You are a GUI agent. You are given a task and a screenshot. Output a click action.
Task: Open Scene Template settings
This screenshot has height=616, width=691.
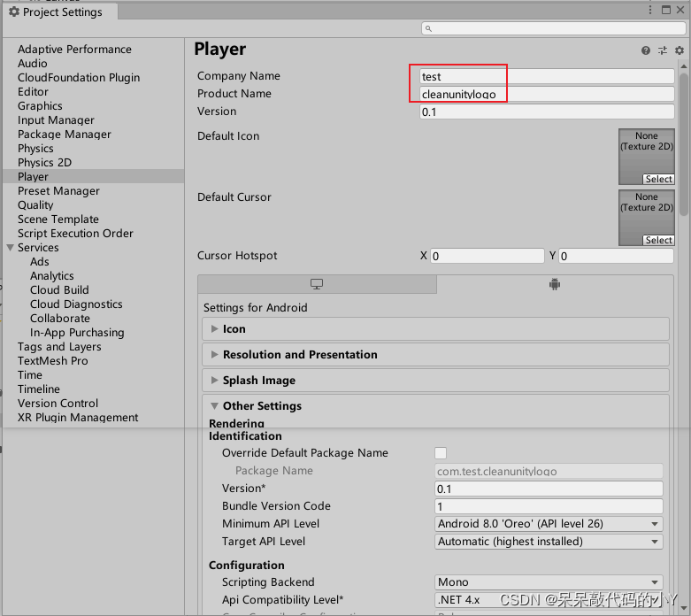[58, 219]
